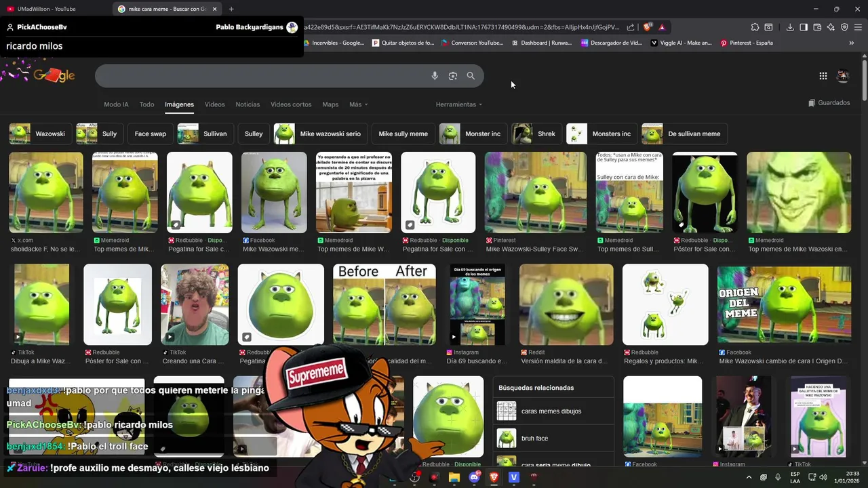Share this page from address bar
Viewport: 868px width, 488px height.
[631, 27]
